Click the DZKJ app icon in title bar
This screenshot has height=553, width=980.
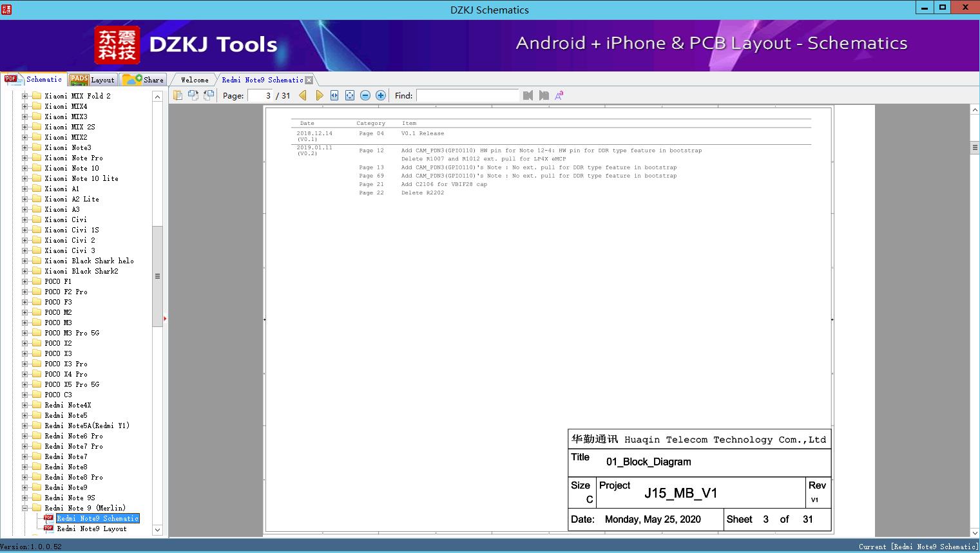click(x=6, y=9)
